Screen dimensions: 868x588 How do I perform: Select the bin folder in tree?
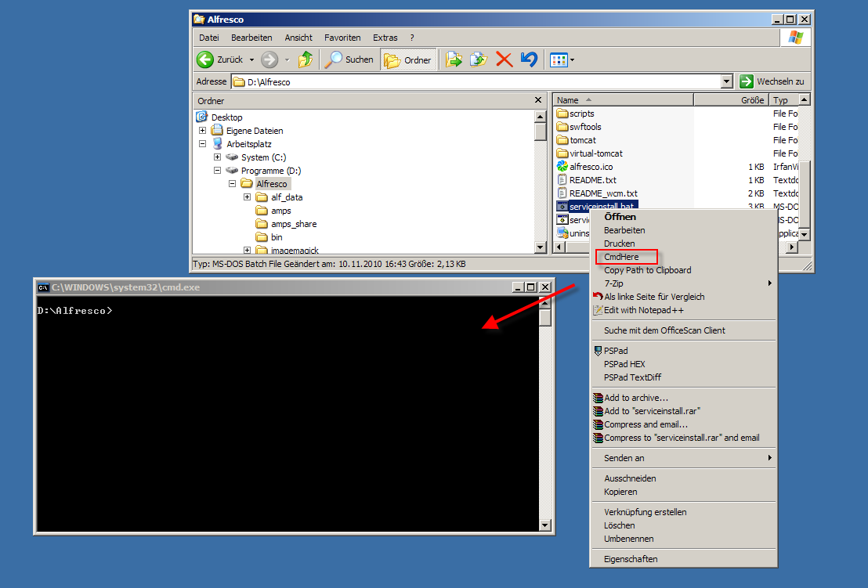[277, 237]
